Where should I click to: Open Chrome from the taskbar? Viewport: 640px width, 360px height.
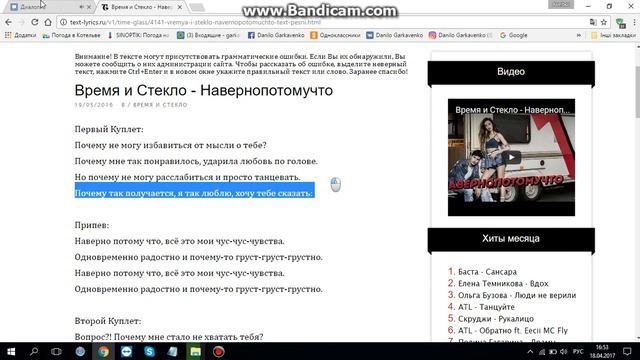(x=103, y=351)
